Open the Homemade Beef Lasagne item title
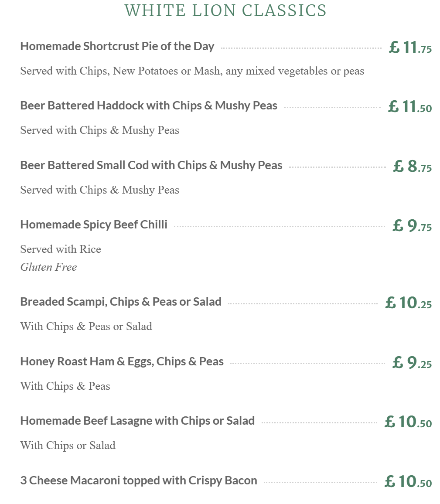Viewport: 440px width, 504px height. tap(137, 421)
